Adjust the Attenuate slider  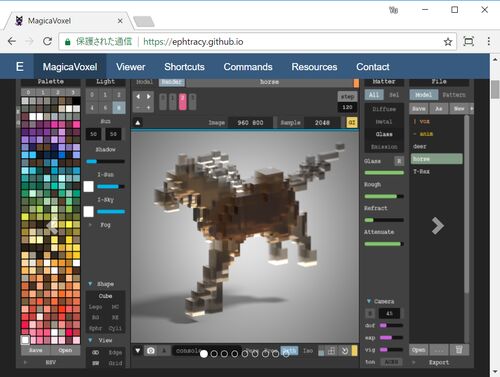click(384, 244)
